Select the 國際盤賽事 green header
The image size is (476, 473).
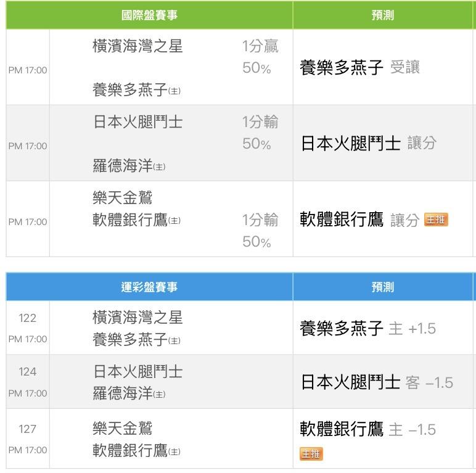[x=149, y=15]
